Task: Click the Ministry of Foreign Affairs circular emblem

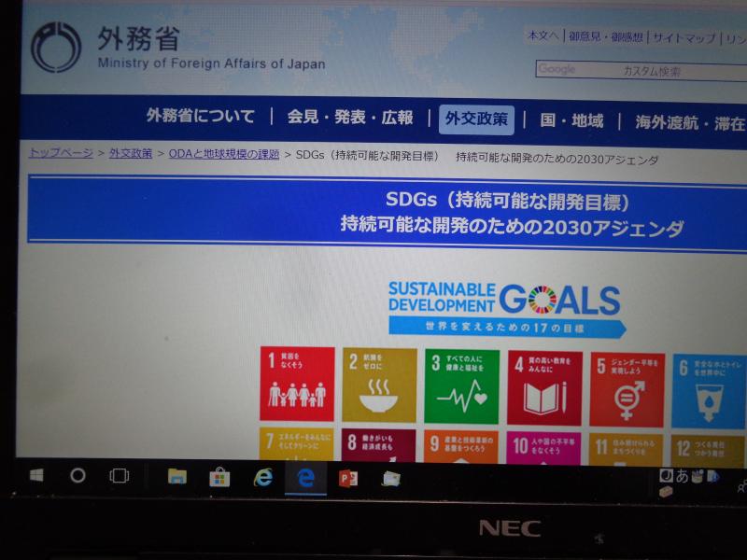Action: click(56, 48)
